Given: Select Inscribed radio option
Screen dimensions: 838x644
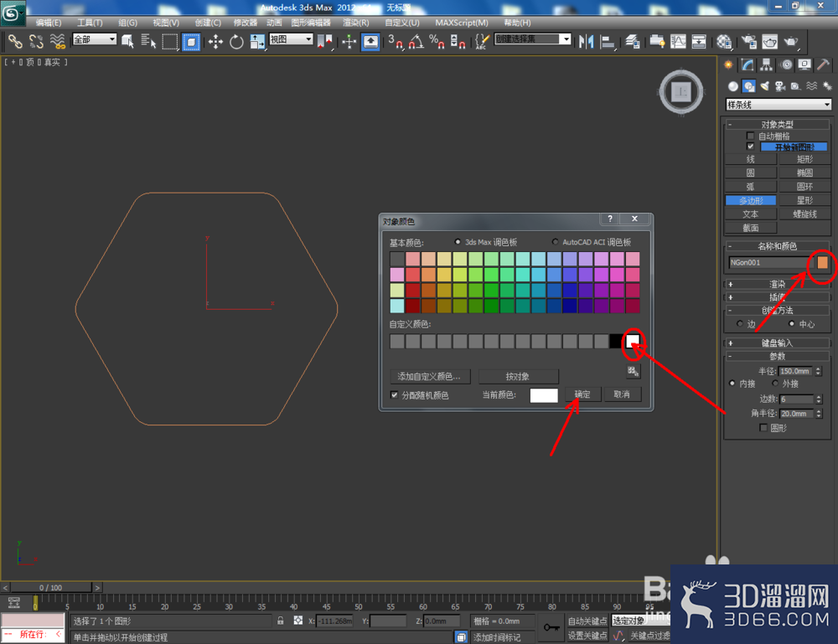Looking at the screenshot, I should click(732, 384).
